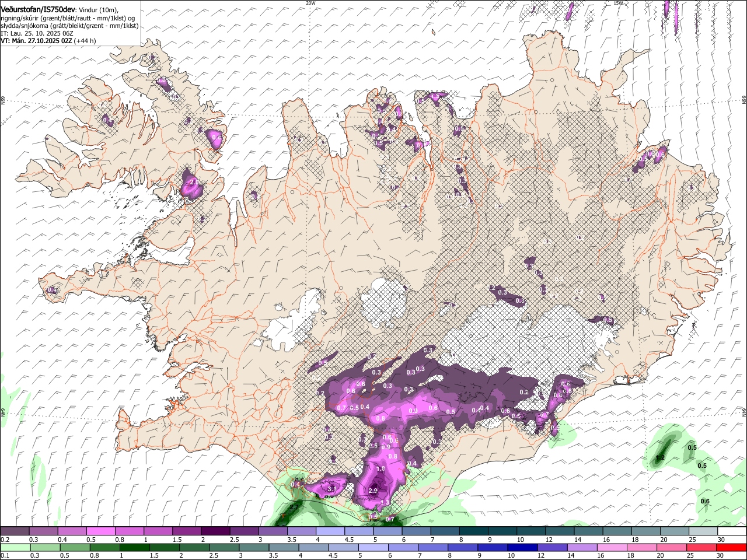Click the '0.1' label under the rain legend
Viewport: 747px width, 560px height.
click(4, 555)
